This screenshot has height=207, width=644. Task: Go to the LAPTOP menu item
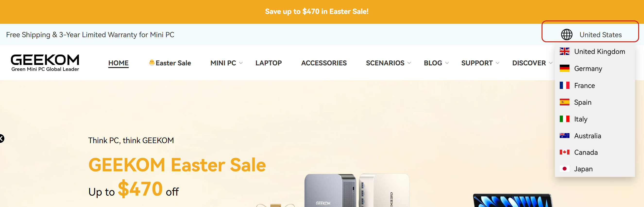(269, 63)
